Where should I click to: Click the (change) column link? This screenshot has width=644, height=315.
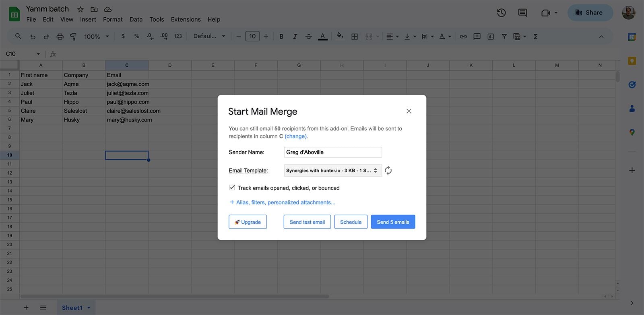tap(296, 136)
